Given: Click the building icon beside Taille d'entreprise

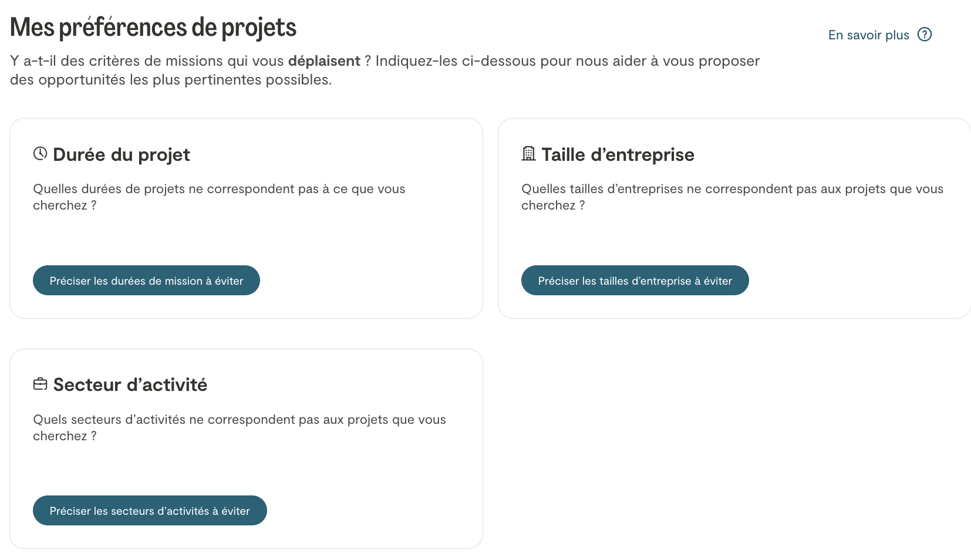Looking at the screenshot, I should [x=528, y=154].
